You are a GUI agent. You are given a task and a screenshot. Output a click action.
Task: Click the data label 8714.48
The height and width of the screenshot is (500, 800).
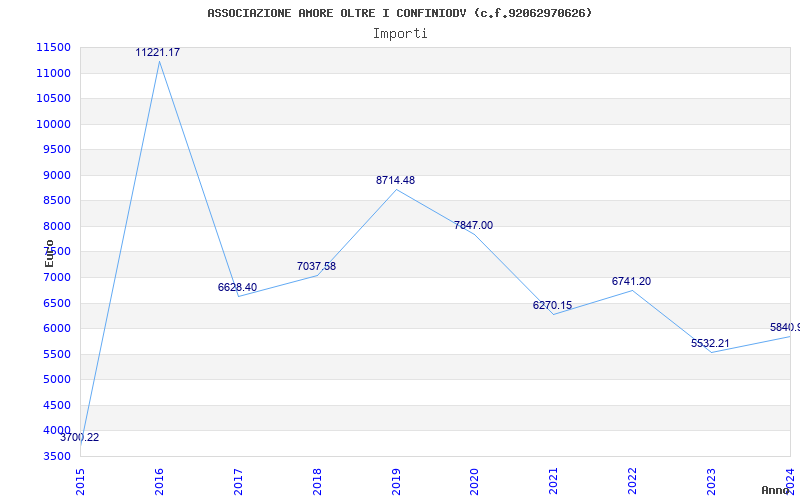click(395, 180)
